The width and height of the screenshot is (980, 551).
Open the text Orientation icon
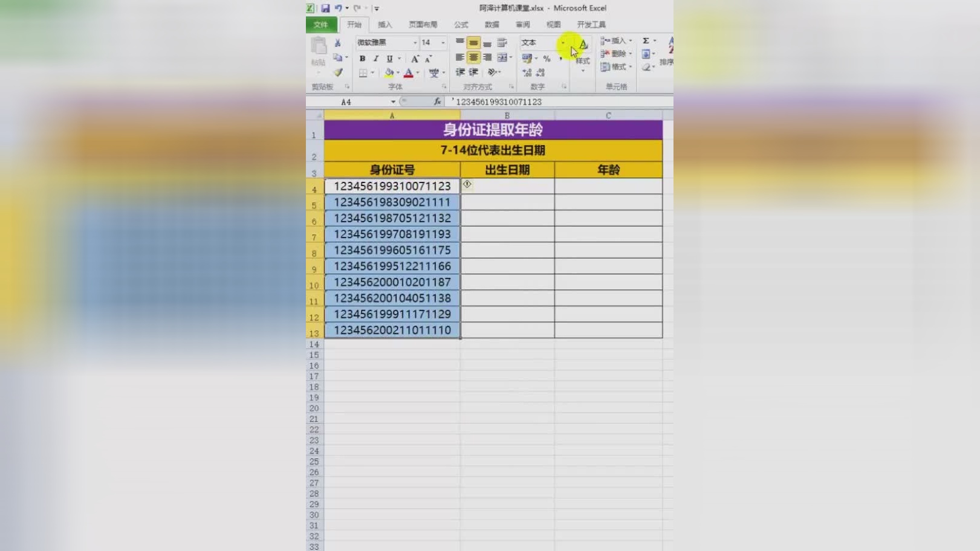(x=492, y=72)
